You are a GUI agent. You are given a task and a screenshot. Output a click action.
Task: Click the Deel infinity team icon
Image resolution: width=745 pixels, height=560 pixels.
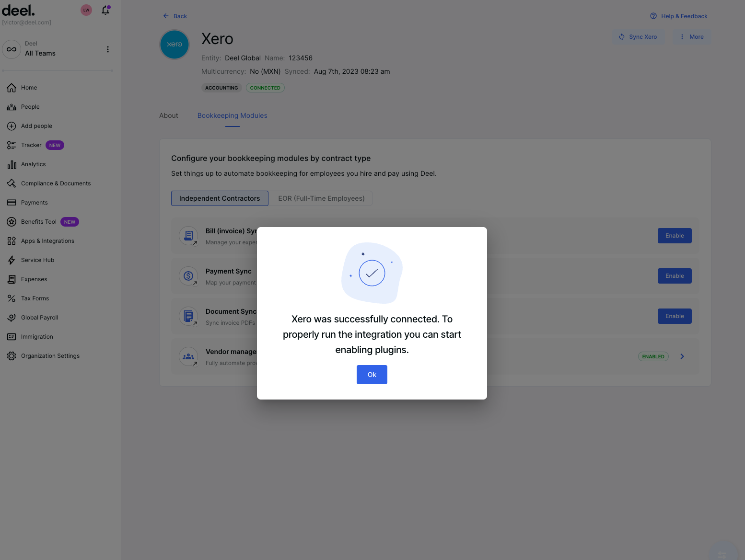[12, 49]
